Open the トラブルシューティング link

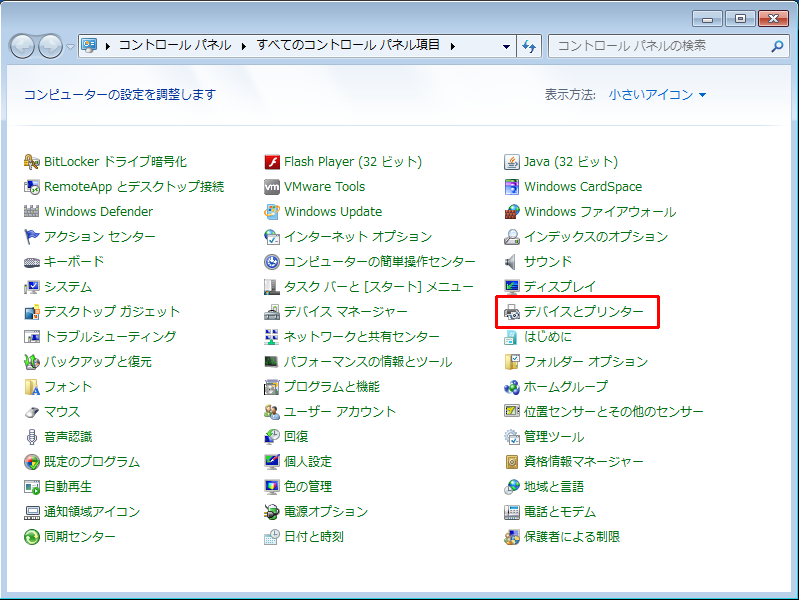pyautogui.click(x=110, y=337)
